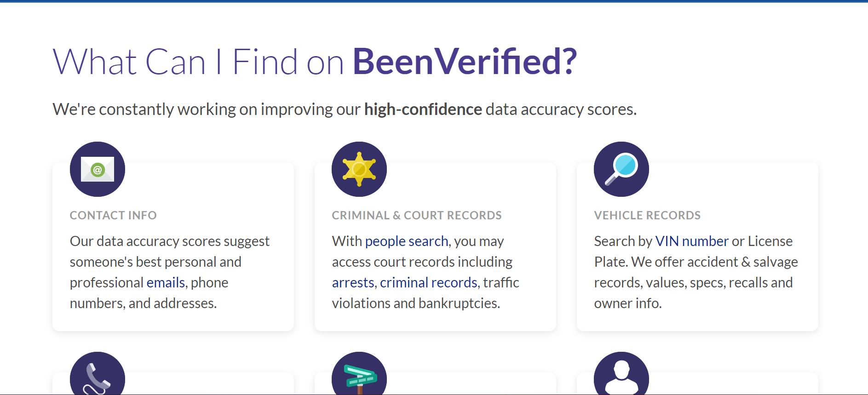This screenshot has width=868, height=395.
Task: Click the bold "BeenVerified?" title word
Action: (465, 62)
